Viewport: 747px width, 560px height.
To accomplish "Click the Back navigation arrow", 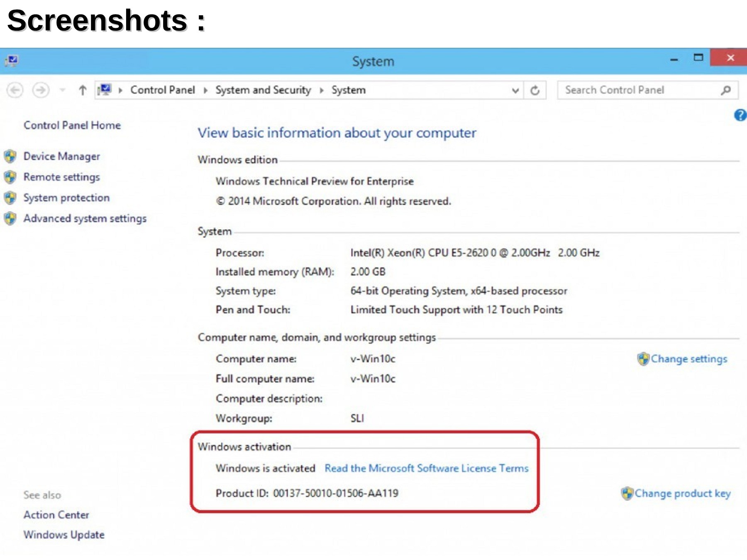I will click(15, 90).
